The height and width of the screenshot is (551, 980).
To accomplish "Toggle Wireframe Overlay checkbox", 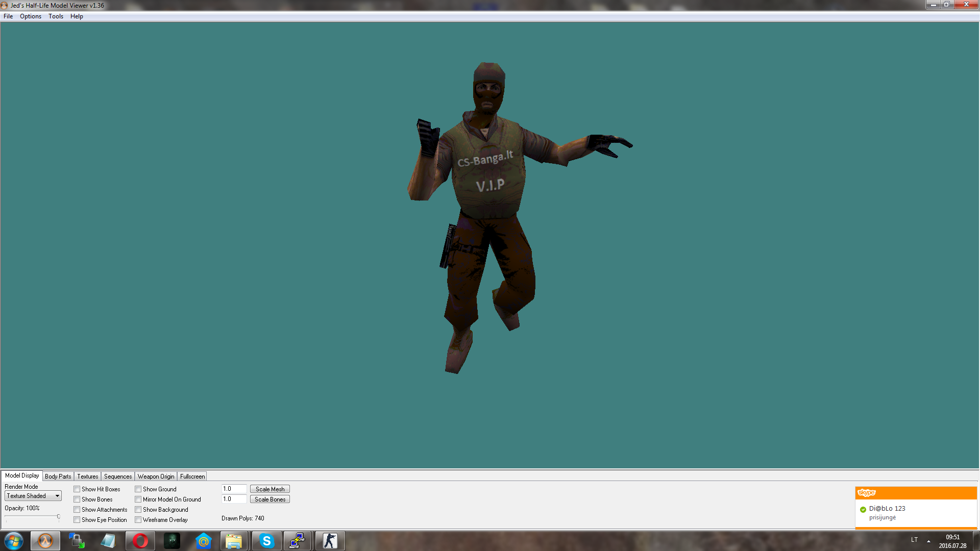I will [x=138, y=520].
